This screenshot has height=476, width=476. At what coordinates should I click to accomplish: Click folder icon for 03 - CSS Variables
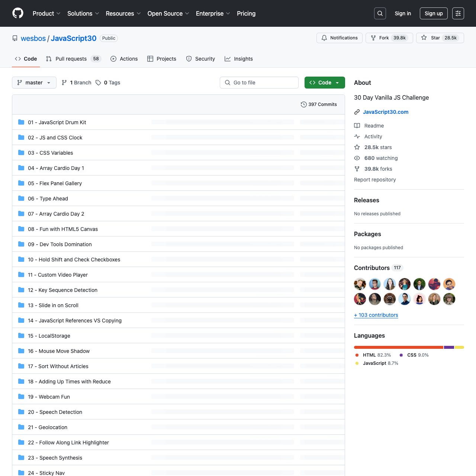pyautogui.click(x=21, y=152)
